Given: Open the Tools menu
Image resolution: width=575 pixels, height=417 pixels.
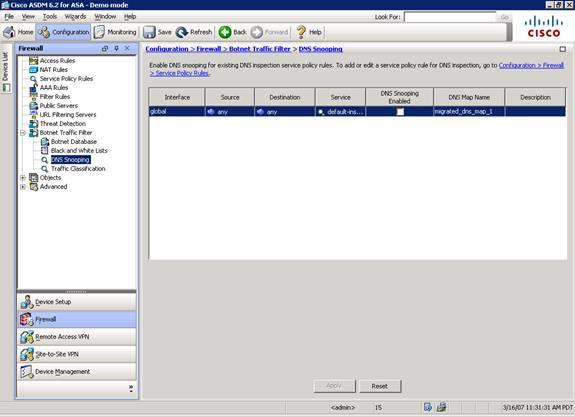Looking at the screenshot, I should pyautogui.click(x=50, y=17).
